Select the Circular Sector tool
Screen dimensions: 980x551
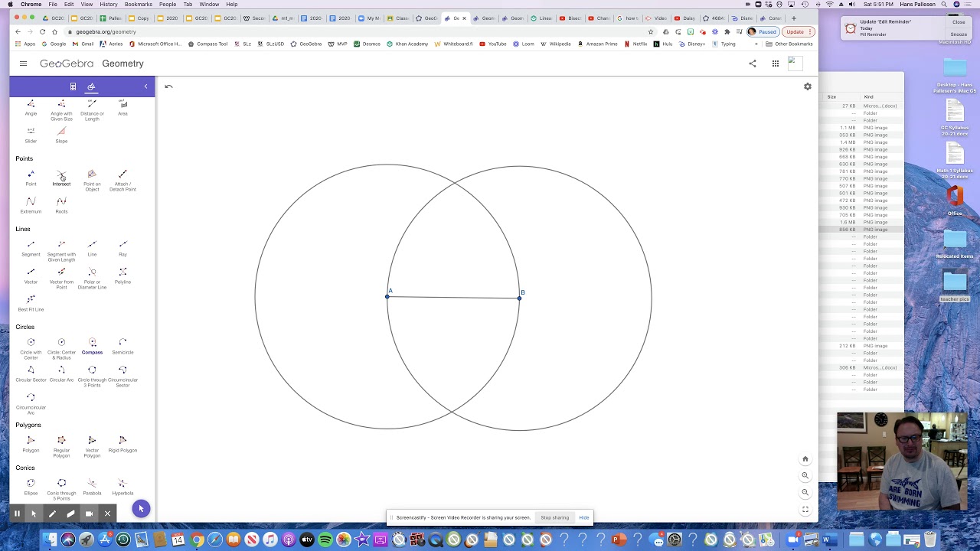(31, 374)
